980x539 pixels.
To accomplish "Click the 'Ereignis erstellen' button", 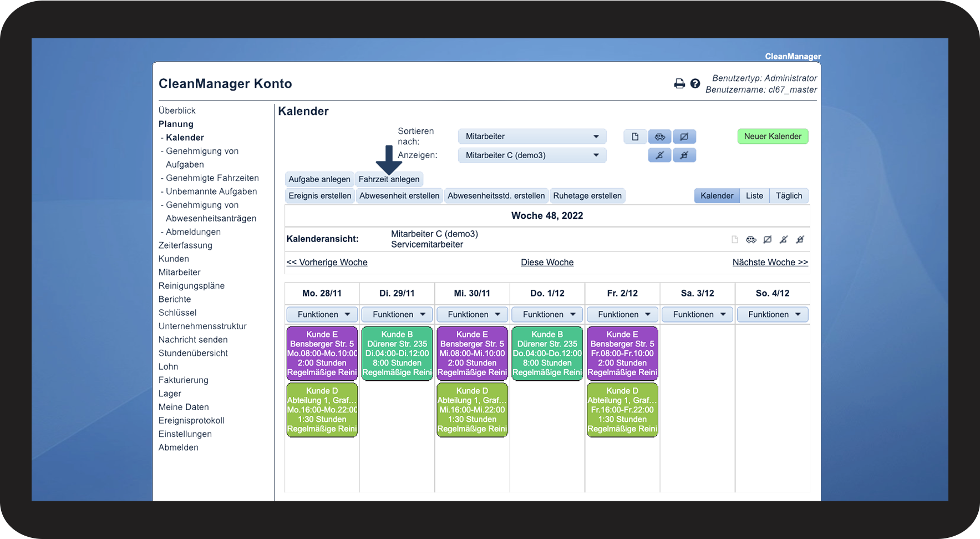I will tap(320, 196).
